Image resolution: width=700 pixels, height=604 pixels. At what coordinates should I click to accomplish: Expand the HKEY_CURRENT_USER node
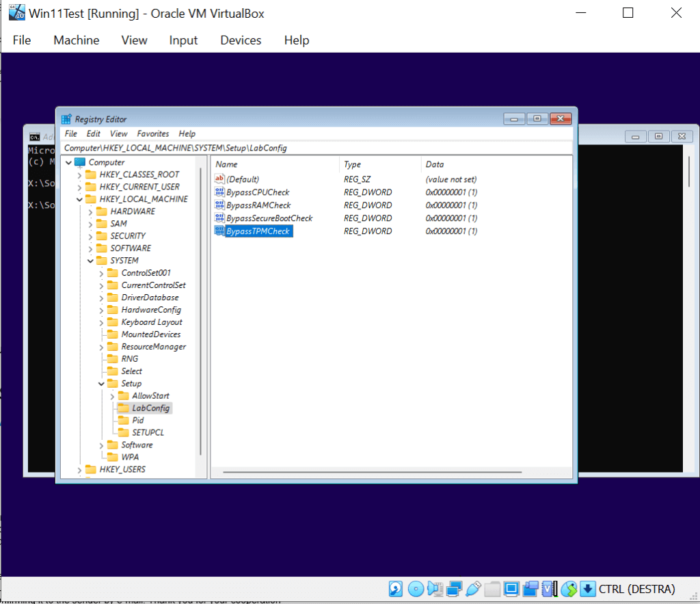tap(79, 187)
